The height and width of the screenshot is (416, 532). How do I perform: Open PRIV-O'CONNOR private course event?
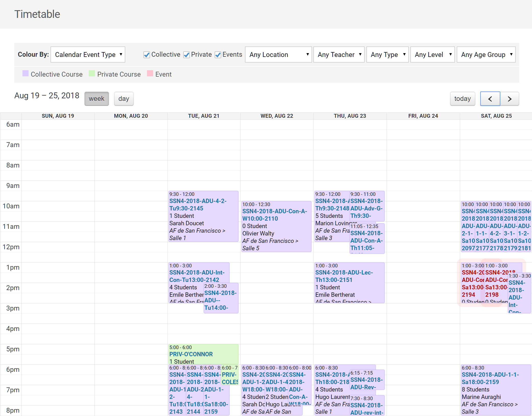click(x=191, y=354)
